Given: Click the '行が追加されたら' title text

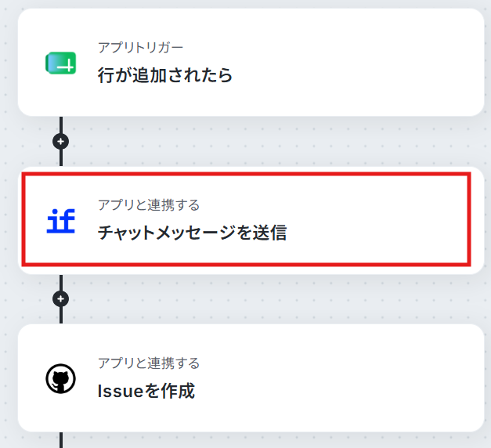Looking at the screenshot, I should pyautogui.click(x=165, y=75).
